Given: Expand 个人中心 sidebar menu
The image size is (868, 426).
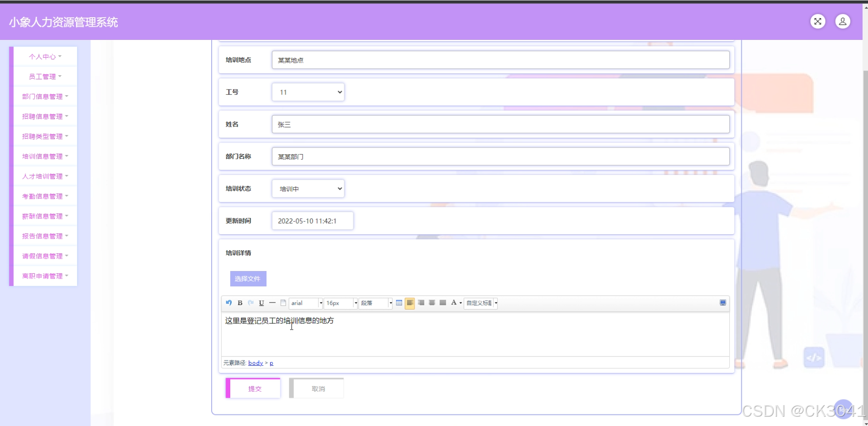Looking at the screenshot, I should click(45, 57).
